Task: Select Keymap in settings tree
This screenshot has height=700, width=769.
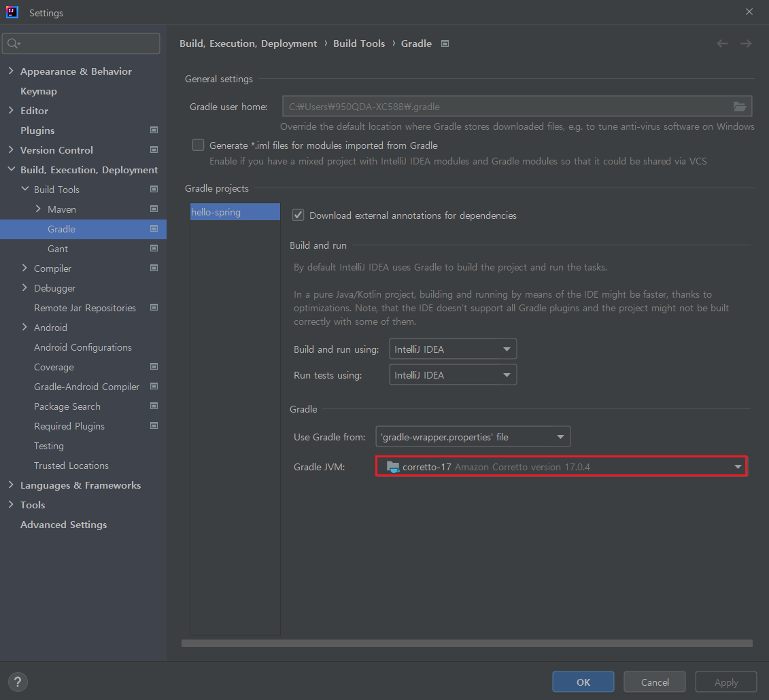Action: tap(39, 91)
